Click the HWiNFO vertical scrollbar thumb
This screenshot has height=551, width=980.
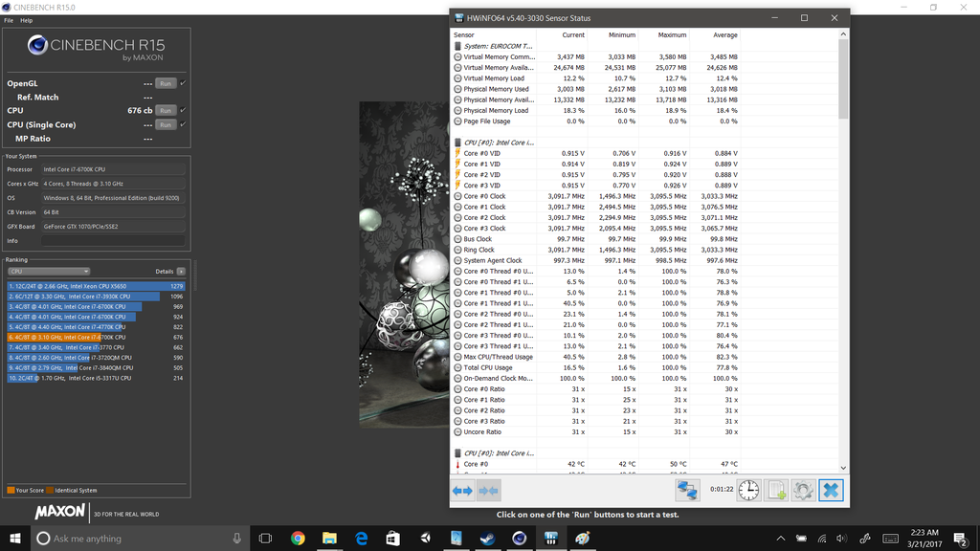[843, 78]
